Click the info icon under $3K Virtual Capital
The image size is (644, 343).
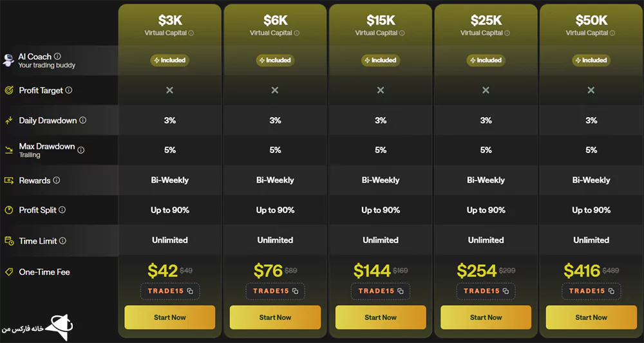pos(191,33)
